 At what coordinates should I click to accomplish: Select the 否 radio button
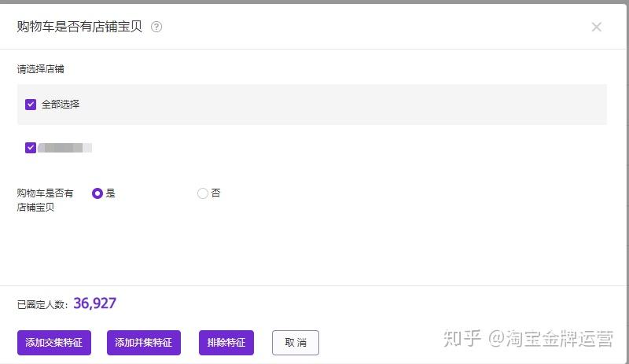203,193
